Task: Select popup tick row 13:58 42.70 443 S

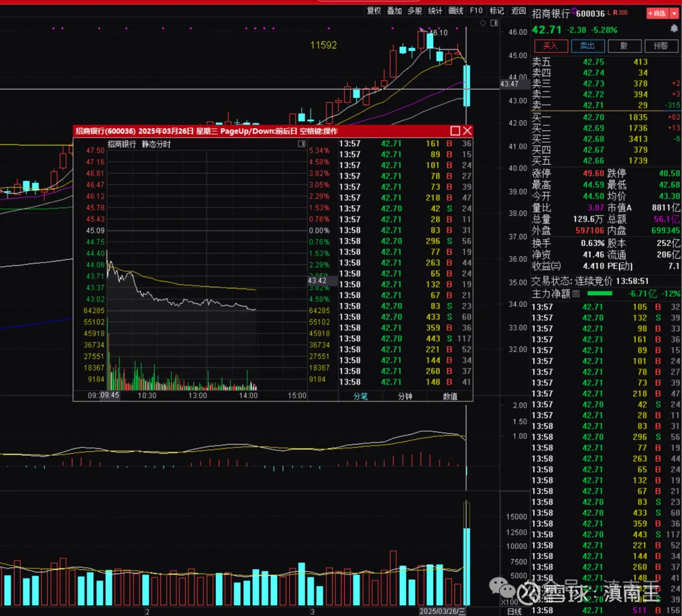Action: (405, 339)
